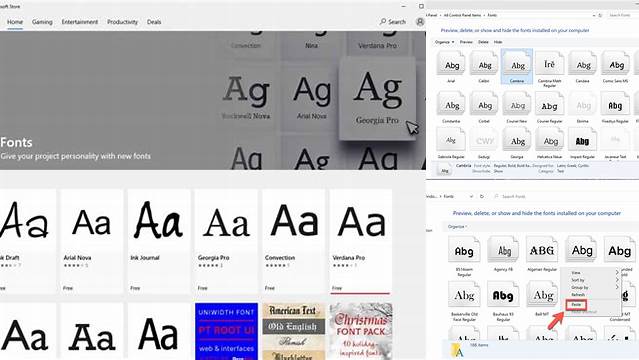Click the Delete button in Fonts toolbar
639x360 pixels.
pos(483,42)
